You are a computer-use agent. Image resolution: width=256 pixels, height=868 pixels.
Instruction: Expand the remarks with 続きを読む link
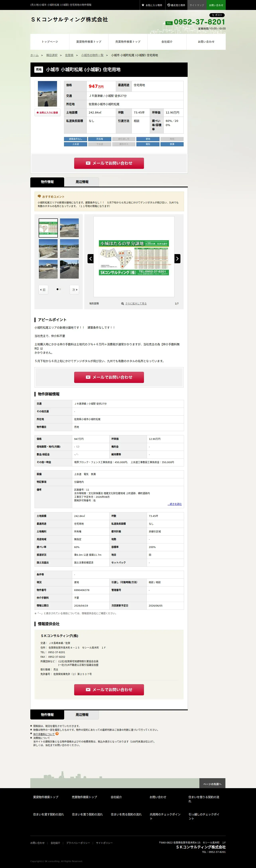click(175, 504)
